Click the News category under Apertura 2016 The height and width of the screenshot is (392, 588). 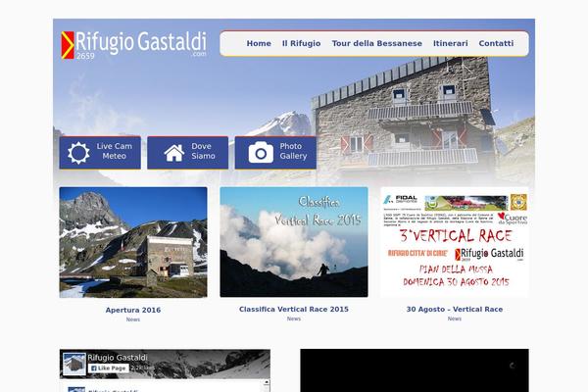coord(133,319)
